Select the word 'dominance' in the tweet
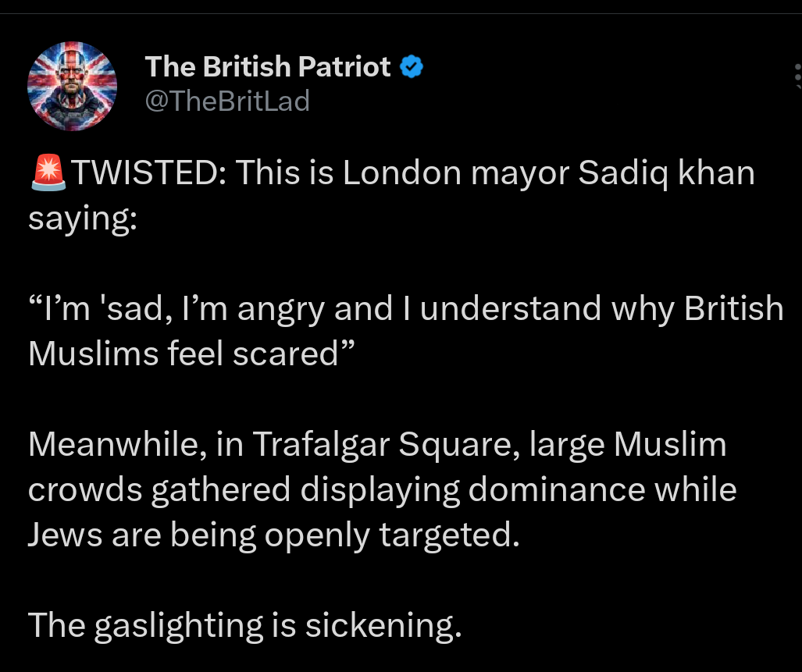 click(558, 489)
